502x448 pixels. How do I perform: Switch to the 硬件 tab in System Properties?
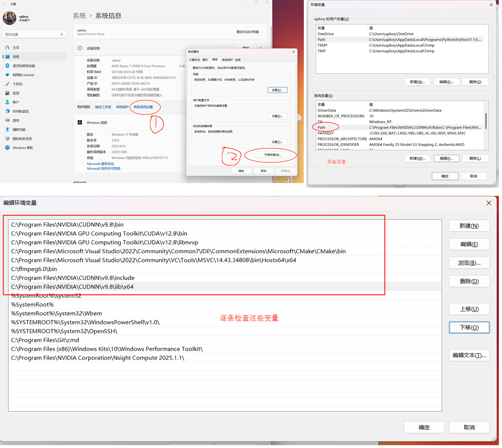(x=205, y=60)
